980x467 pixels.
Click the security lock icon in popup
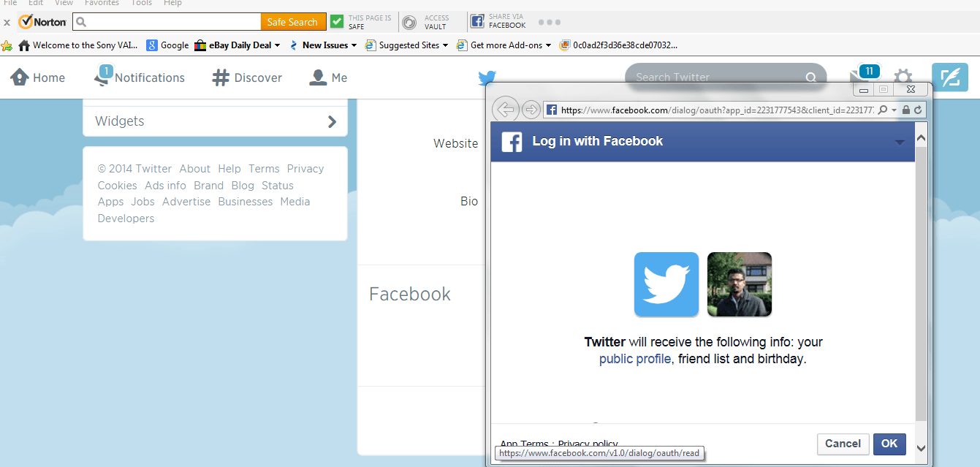[x=906, y=110]
